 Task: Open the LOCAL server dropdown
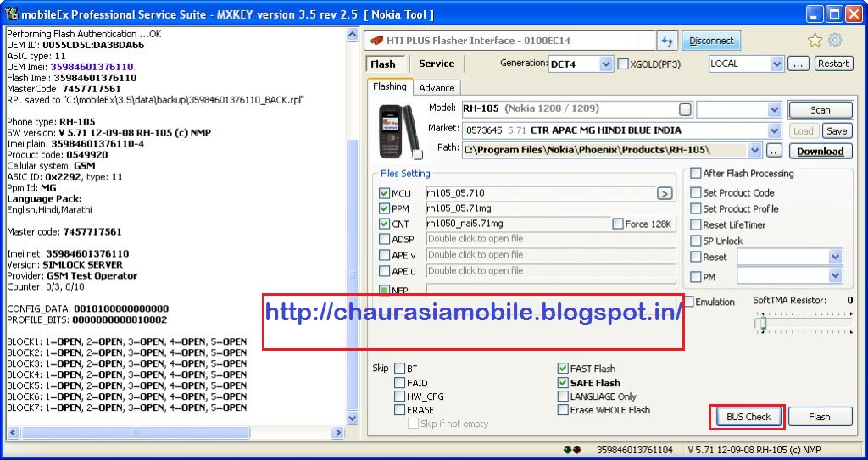(x=776, y=64)
